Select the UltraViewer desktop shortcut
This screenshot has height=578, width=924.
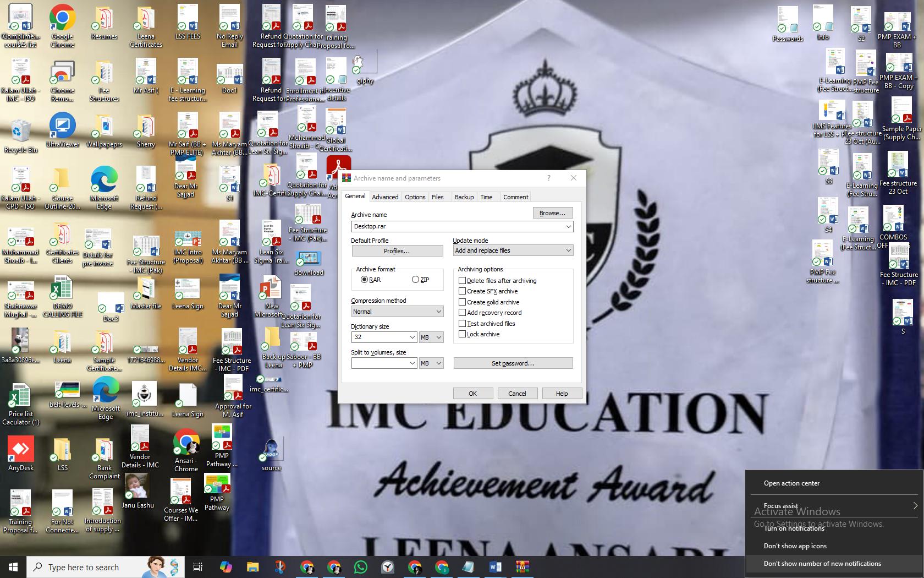pyautogui.click(x=62, y=130)
